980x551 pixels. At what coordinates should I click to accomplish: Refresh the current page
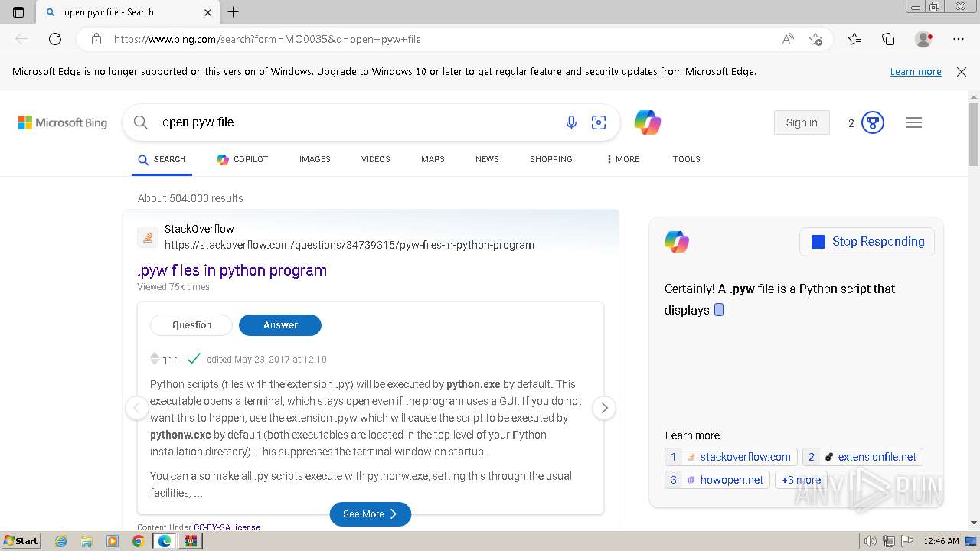[55, 39]
